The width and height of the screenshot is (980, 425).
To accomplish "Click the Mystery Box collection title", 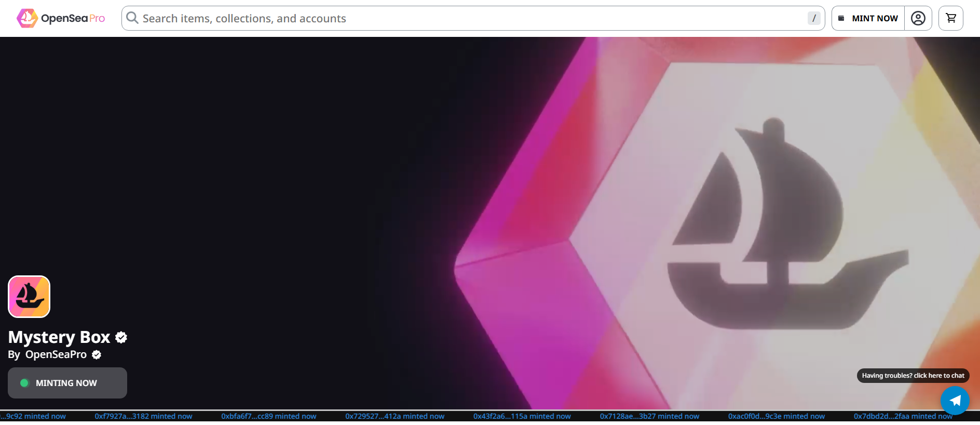I will tap(59, 338).
